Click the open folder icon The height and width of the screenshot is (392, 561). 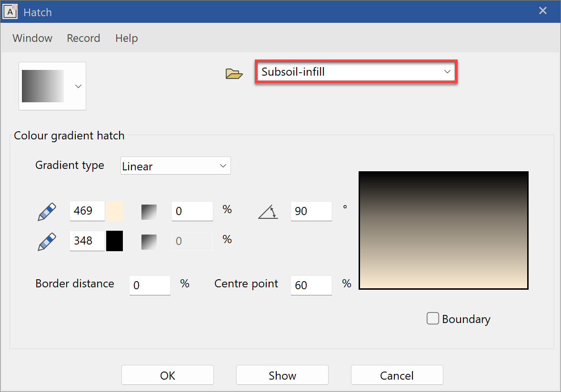tap(234, 73)
